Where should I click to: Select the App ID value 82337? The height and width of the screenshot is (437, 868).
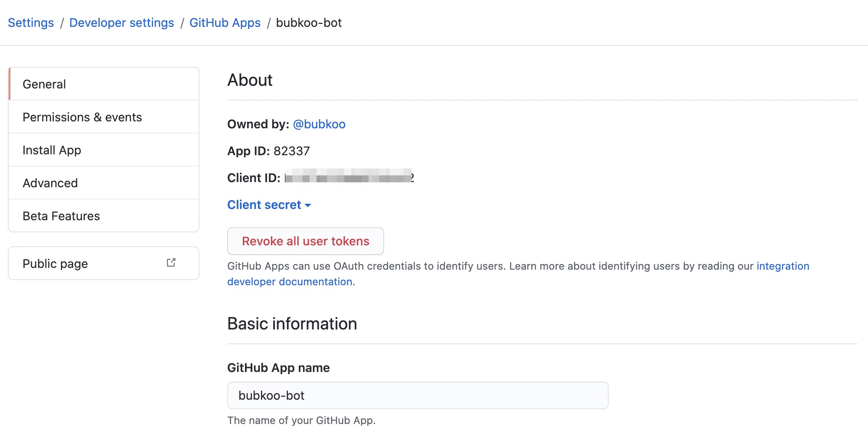(292, 151)
